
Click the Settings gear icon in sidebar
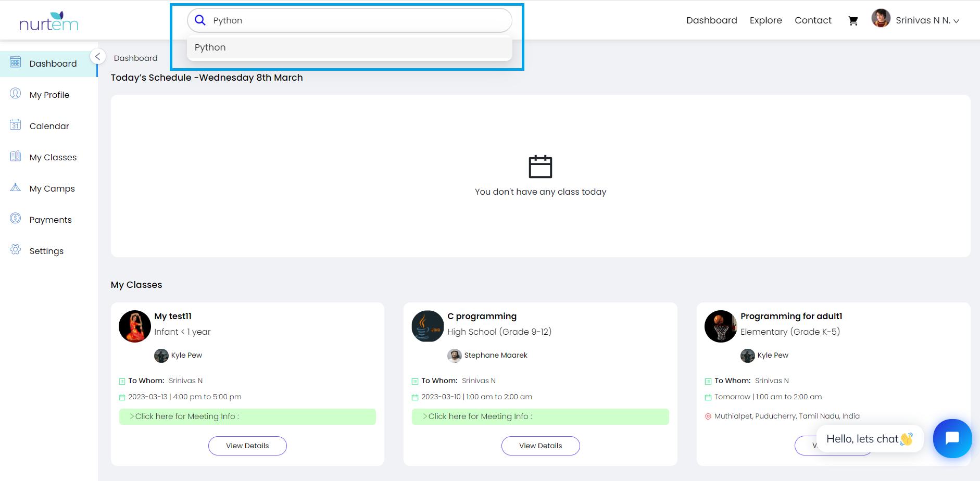tap(16, 250)
